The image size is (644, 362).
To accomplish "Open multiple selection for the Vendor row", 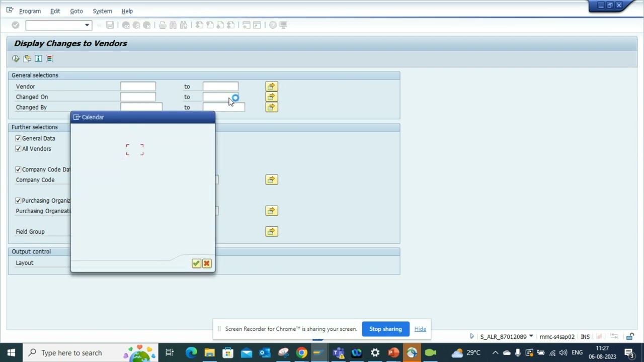I will 272,86.
